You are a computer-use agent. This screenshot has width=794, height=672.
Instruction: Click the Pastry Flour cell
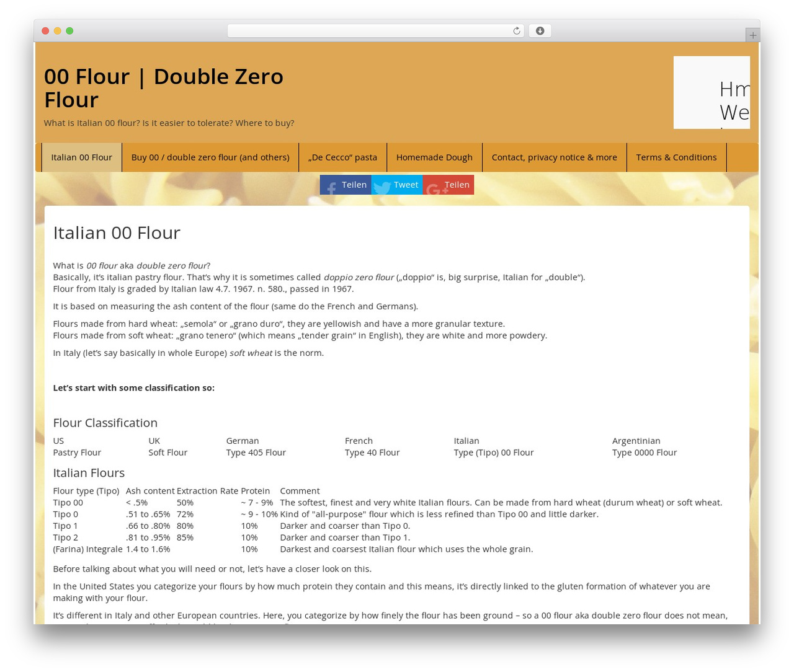pyautogui.click(x=77, y=453)
